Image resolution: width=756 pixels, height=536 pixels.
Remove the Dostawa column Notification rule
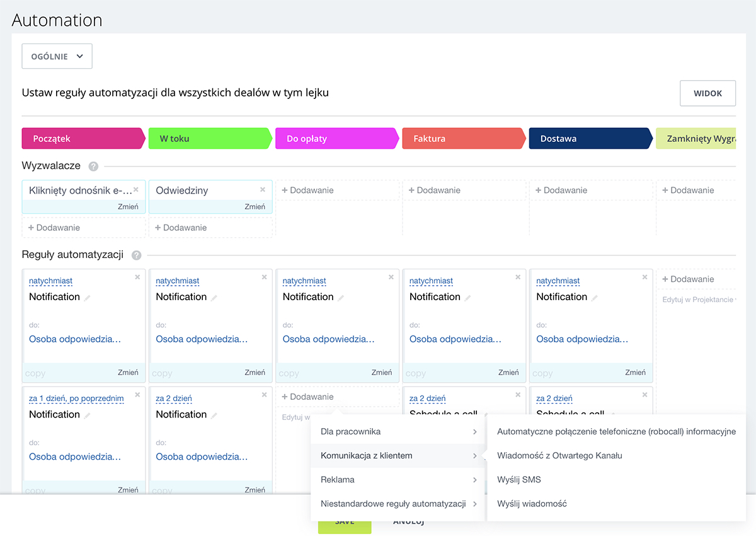pos(644,277)
